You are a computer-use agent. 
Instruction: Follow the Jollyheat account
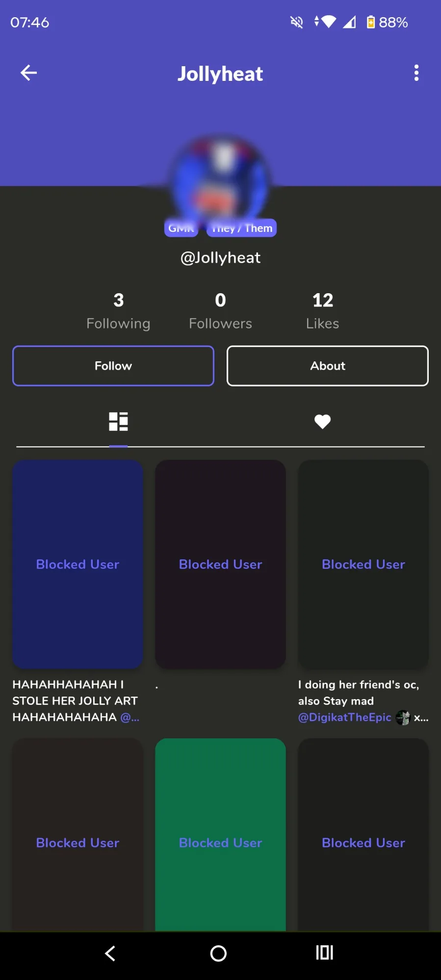(113, 366)
